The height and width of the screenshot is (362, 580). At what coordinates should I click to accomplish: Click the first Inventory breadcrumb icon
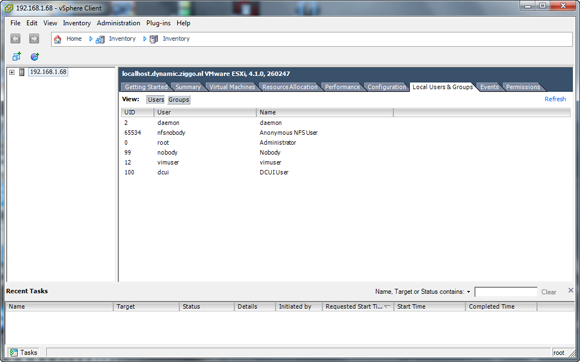[100, 39]
